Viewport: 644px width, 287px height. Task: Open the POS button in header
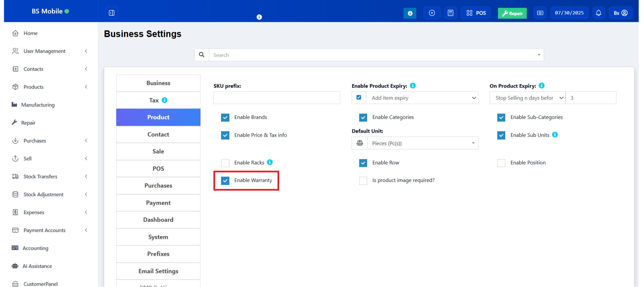click(476, 13)
